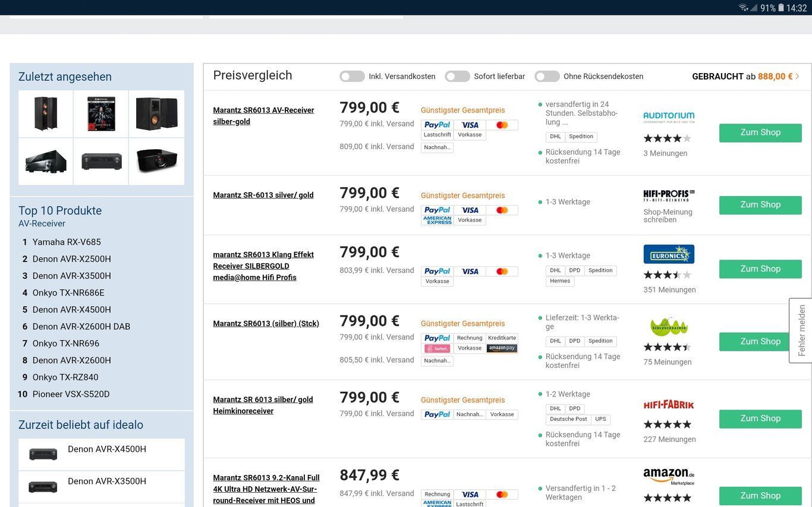
Task: Toggle Sofort lieferbar switch
Action: coord(457,76)
